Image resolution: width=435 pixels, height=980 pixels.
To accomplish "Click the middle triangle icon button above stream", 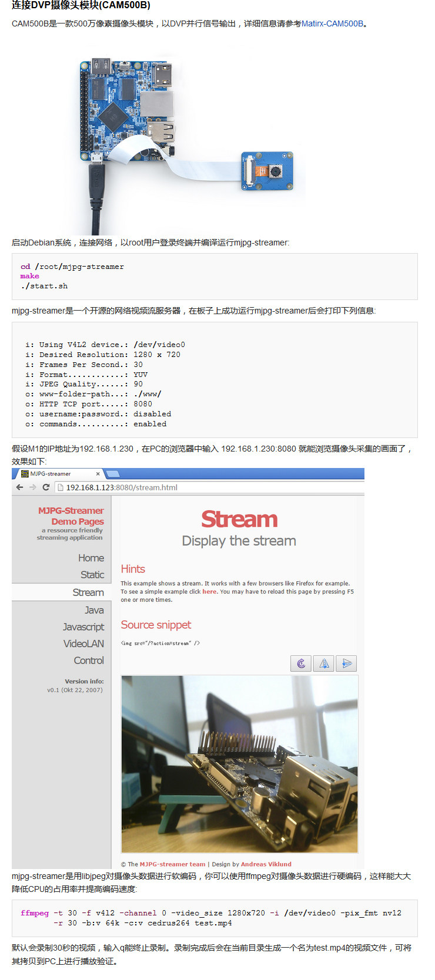I will click(x=323, y=664).
